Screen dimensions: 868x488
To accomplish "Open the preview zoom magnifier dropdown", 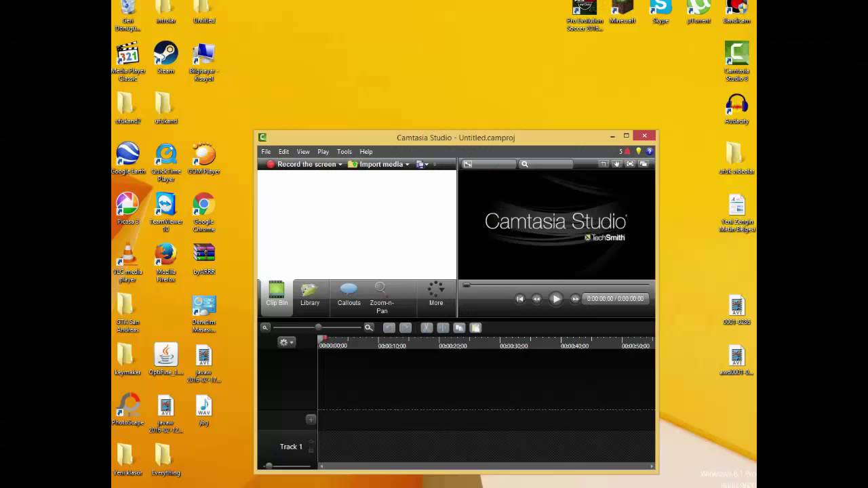I will click(547, 164).
